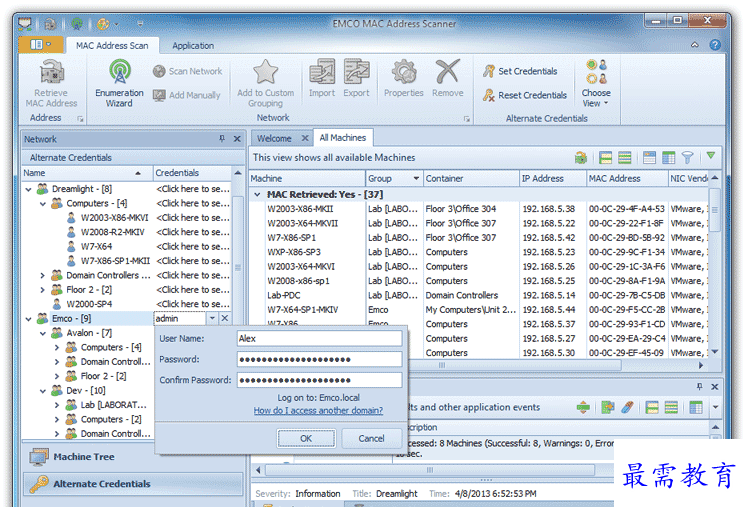
Task: Click column chooser icon in All Machines toolbar
Action: click(x=669, y=157)
